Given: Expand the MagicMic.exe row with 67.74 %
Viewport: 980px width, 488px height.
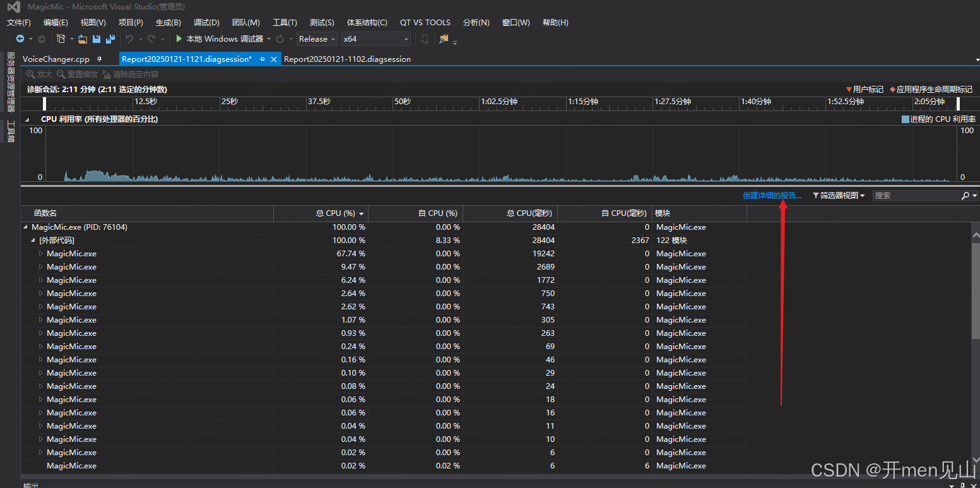Looking at the screenshot, I should pyautogui.click(x=40, y=254).
